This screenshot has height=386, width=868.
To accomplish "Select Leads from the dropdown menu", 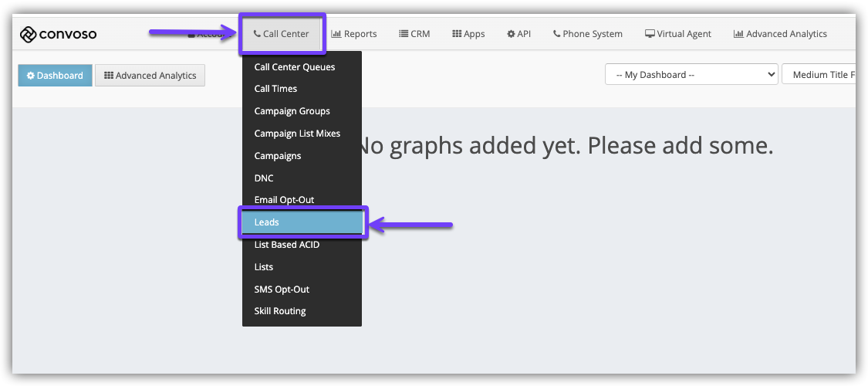I will tap(302, 222).
